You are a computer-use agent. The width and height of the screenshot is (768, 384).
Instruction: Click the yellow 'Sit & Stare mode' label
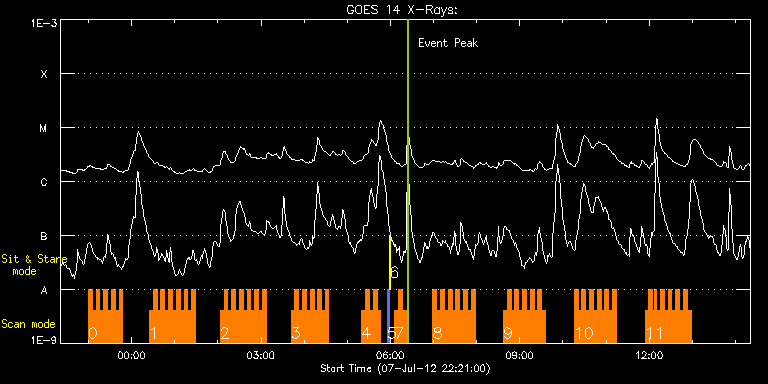tap(34, 264)
